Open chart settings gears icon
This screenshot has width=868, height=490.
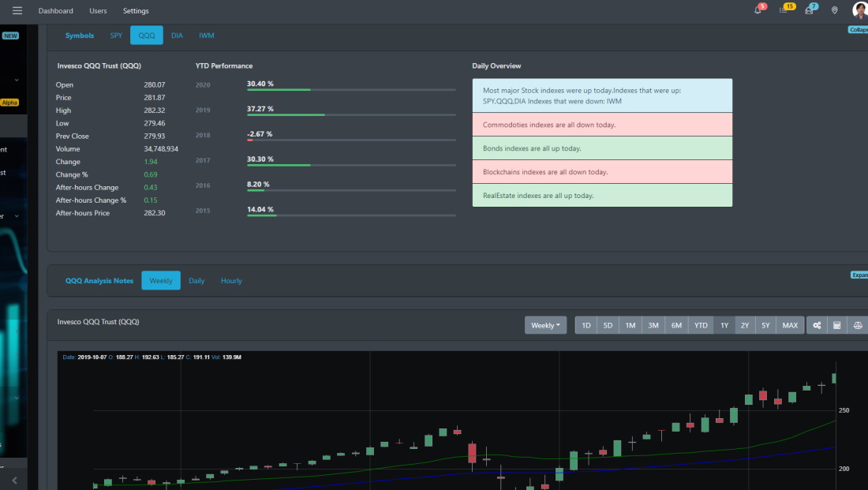point(817,325)
